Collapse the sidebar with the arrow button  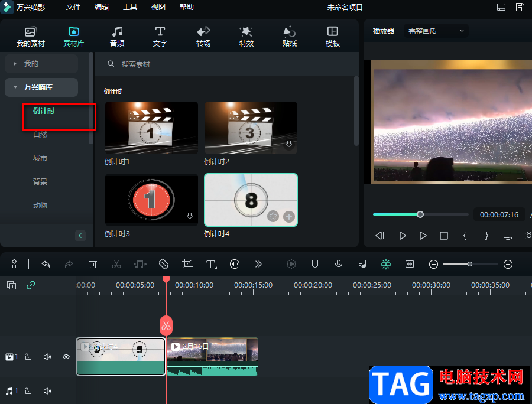coord(80,236)
